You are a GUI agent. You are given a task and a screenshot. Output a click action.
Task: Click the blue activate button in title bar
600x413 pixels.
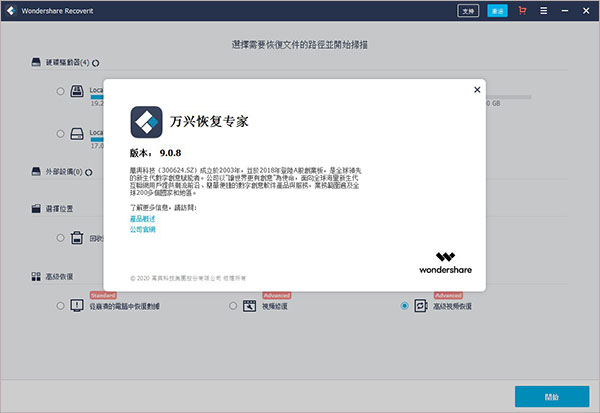click(x=497, y=11)
